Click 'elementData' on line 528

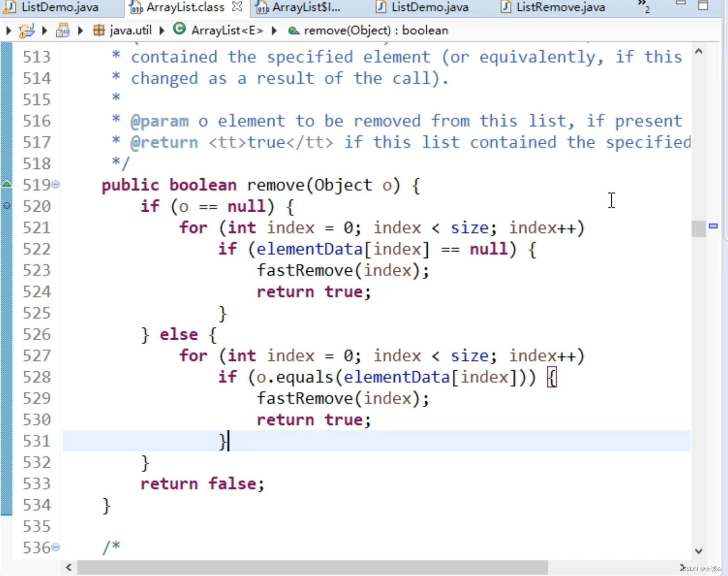[x=397, y=377]
